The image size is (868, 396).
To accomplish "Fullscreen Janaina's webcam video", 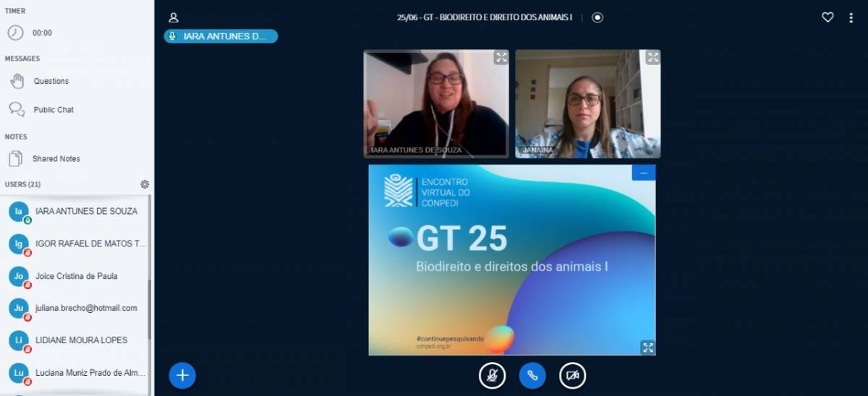I will (652, 58).
